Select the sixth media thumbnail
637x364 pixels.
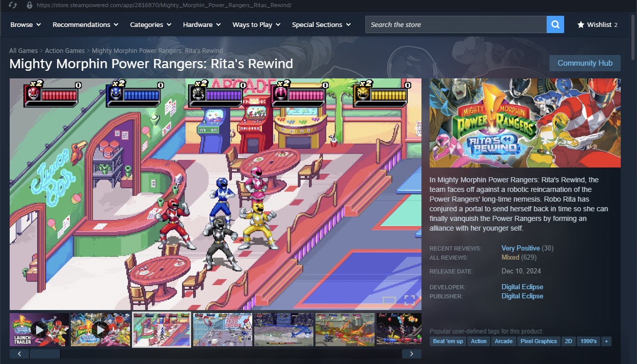[345, 330]
